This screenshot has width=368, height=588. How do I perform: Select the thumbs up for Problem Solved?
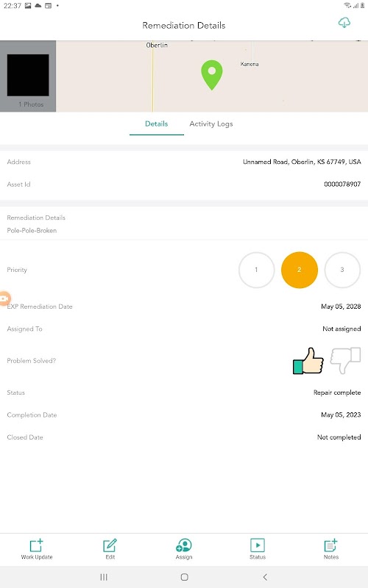tap(308, 361)
